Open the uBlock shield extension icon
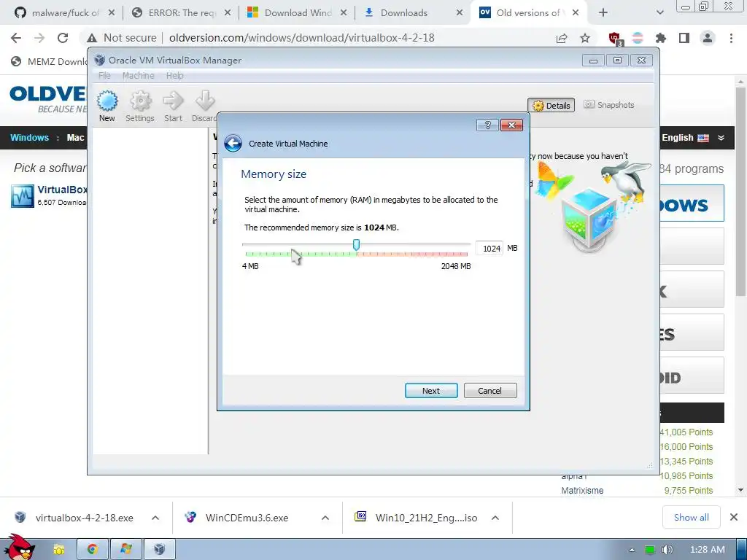The image size is (747, 560). click(615, 39)
